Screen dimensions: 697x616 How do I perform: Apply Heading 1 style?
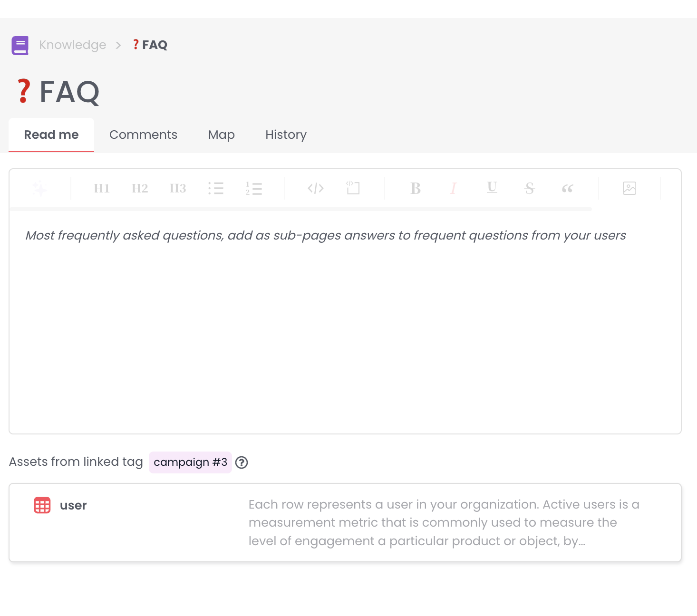[101, 188]
